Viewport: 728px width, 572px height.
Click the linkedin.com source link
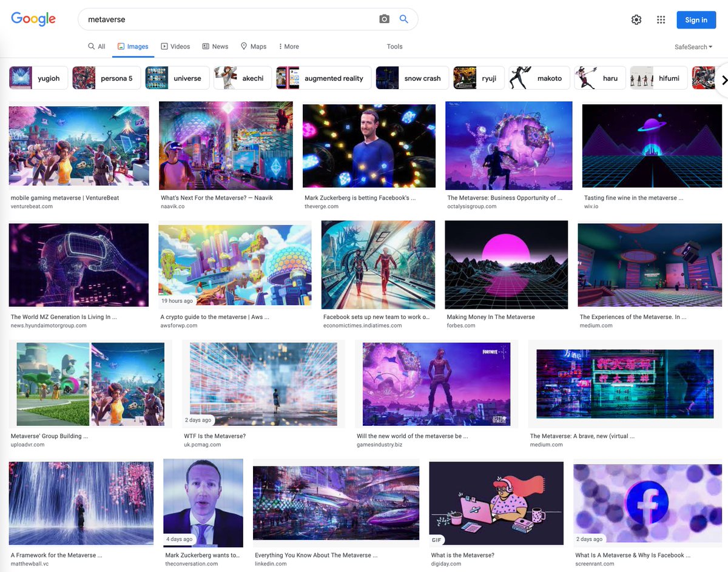(x=270, y=564)
